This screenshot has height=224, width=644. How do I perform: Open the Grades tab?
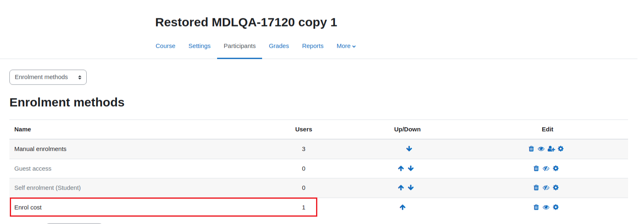click(279, 46)
